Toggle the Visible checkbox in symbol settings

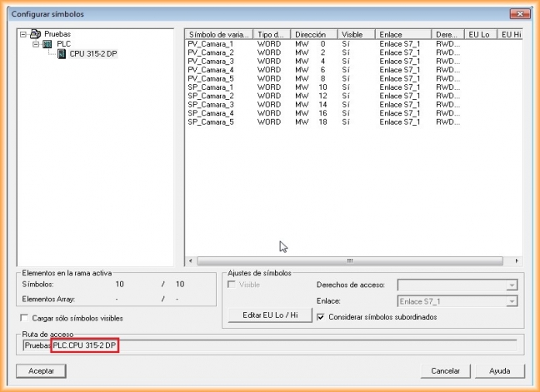point(233,285)
